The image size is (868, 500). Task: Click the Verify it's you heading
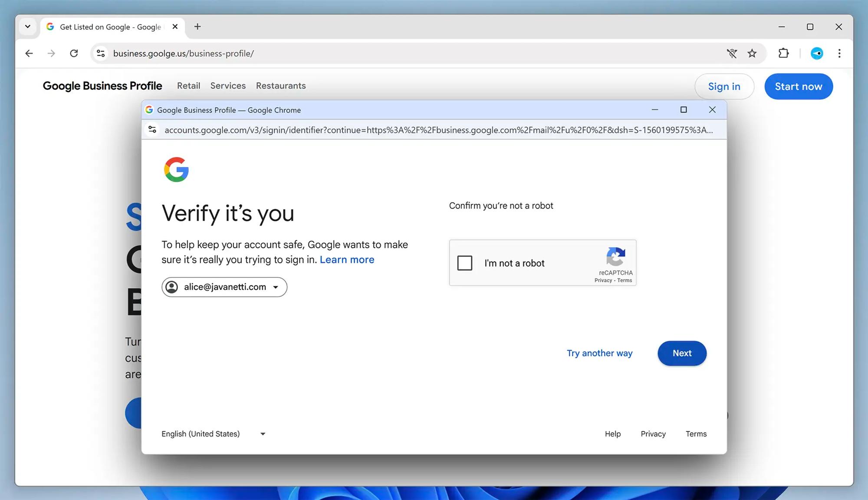click(x=228, y=213)
